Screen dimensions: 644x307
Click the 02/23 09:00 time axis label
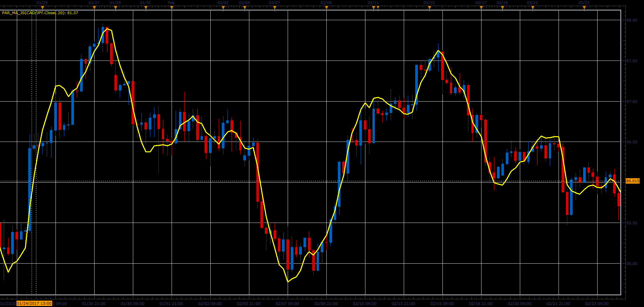pos(597,304)
